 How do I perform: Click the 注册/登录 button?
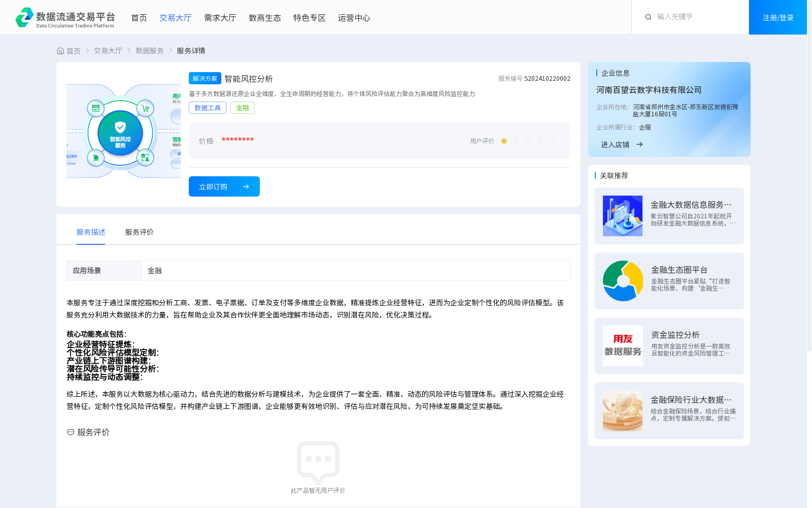[x=778, y=17]
